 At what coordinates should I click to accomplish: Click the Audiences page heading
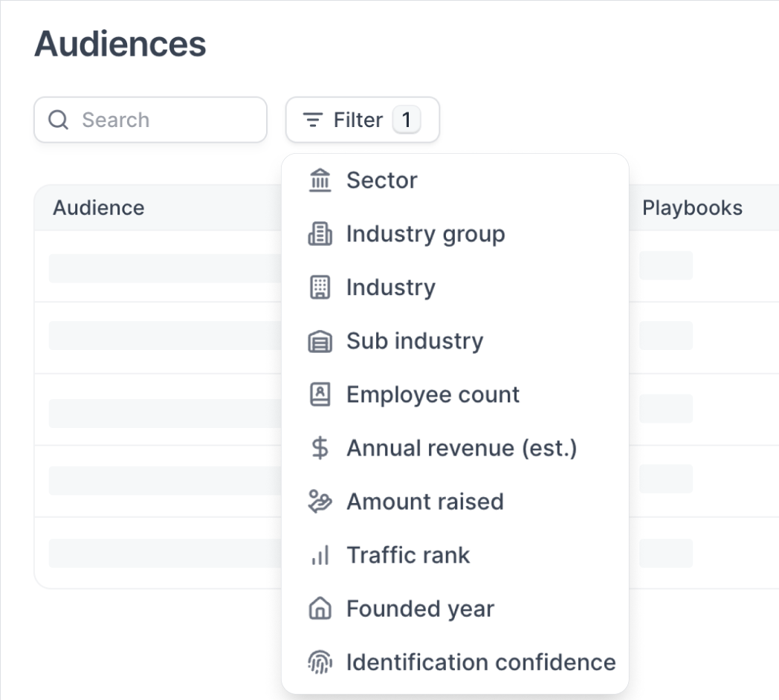click(x=120, y=45)
